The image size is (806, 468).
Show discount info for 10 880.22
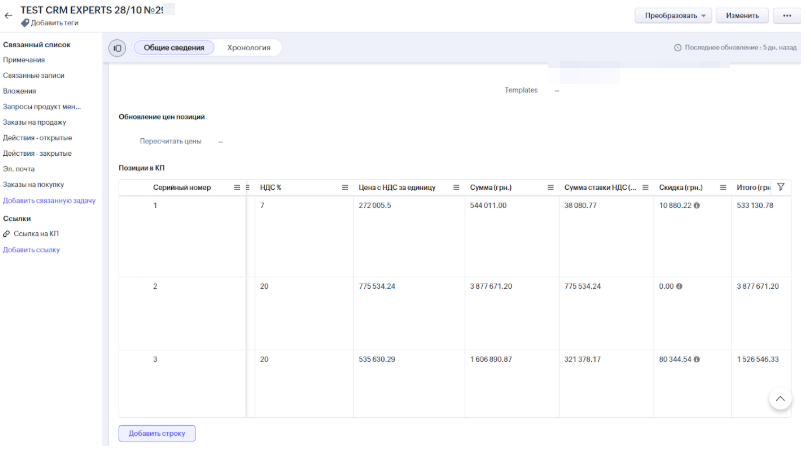697,205
